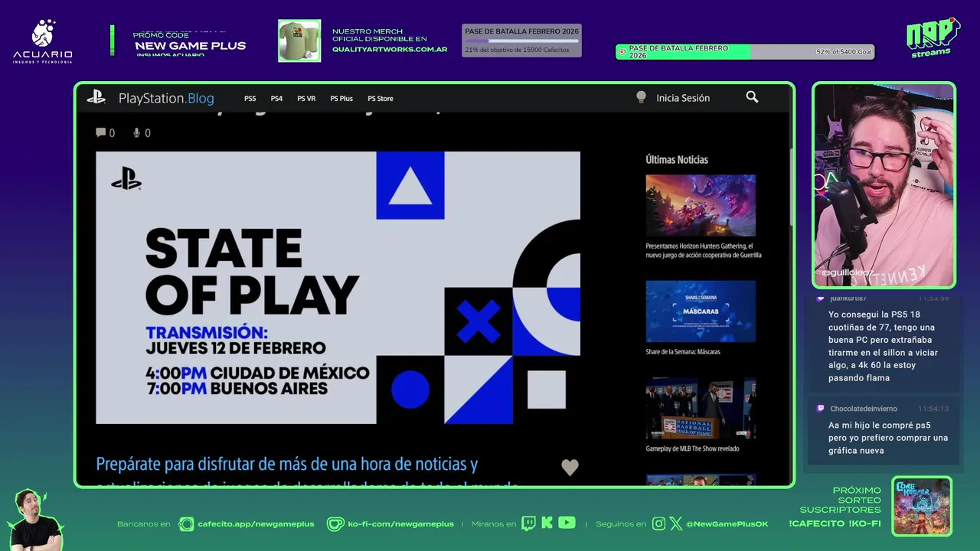Screen dimensions: 980x551
Task: Click the merch t-shirt thumbnail
Action: (299, 41)
